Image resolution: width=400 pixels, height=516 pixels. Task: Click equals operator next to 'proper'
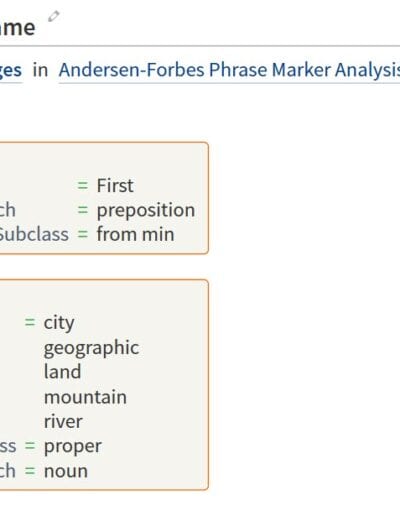click(30, 446)
